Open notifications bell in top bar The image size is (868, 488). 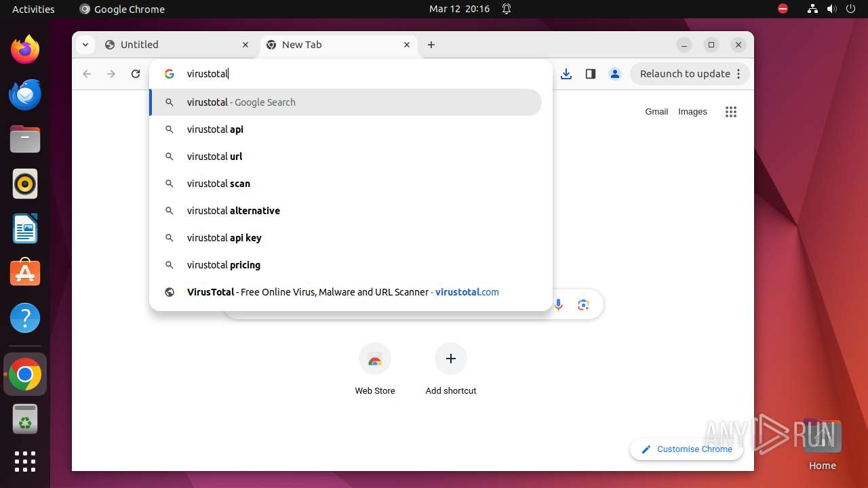507,9
